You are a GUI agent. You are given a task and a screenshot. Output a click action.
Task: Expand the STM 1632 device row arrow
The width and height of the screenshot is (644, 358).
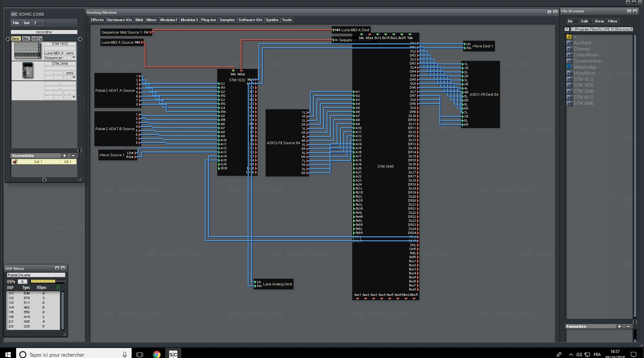click(x=74, y=58)
